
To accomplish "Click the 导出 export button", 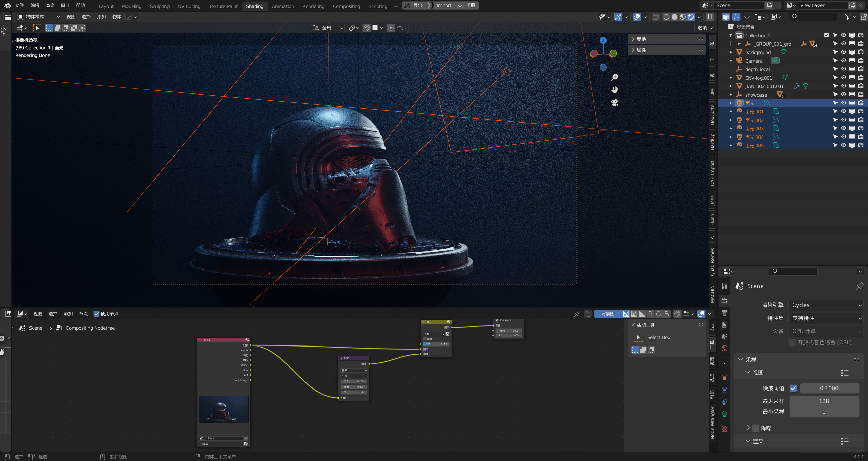I will 414,6.
